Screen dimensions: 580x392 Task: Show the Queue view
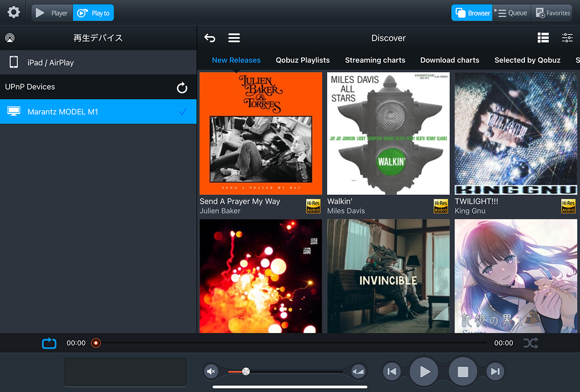pyautogui.click(x=512, y=13)
